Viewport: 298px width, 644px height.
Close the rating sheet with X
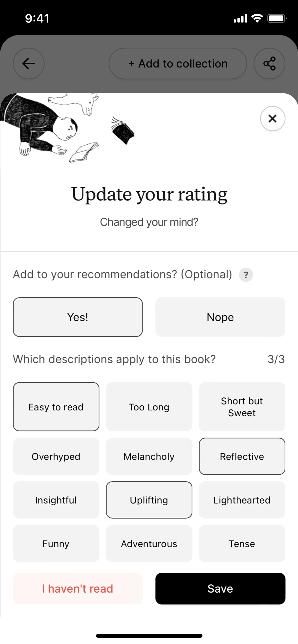click(272, 119)
